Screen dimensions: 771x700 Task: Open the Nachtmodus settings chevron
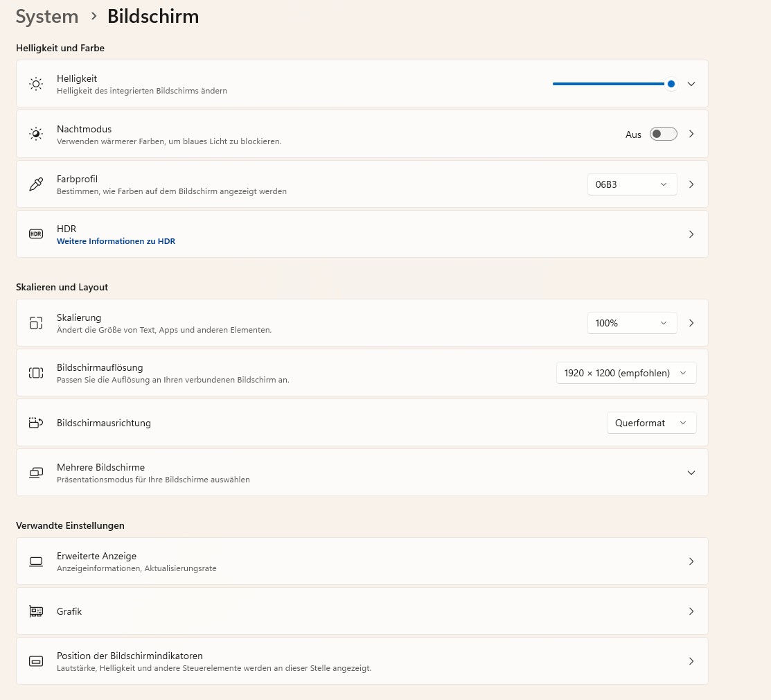point(691,134)
